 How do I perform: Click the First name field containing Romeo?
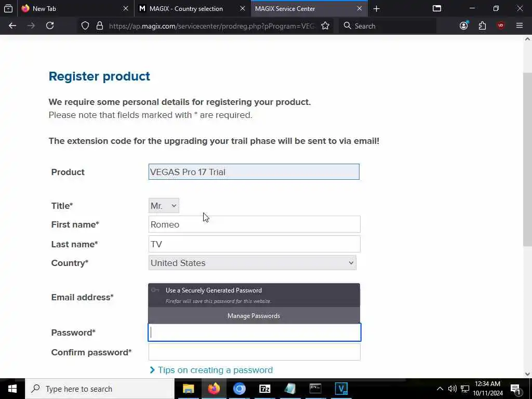254,224
